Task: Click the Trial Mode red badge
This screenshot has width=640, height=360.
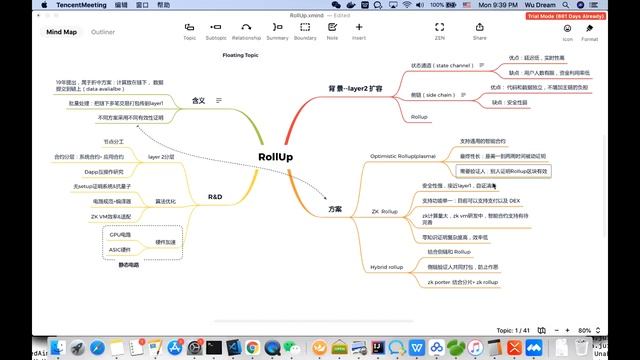Action: pyautogui.click(x=565, y=16)
